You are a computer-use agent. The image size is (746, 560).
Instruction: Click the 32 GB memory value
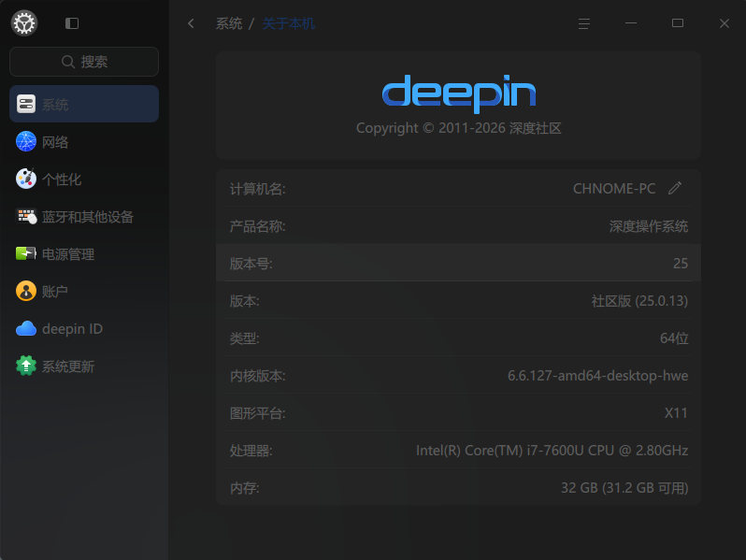point(624,488)
